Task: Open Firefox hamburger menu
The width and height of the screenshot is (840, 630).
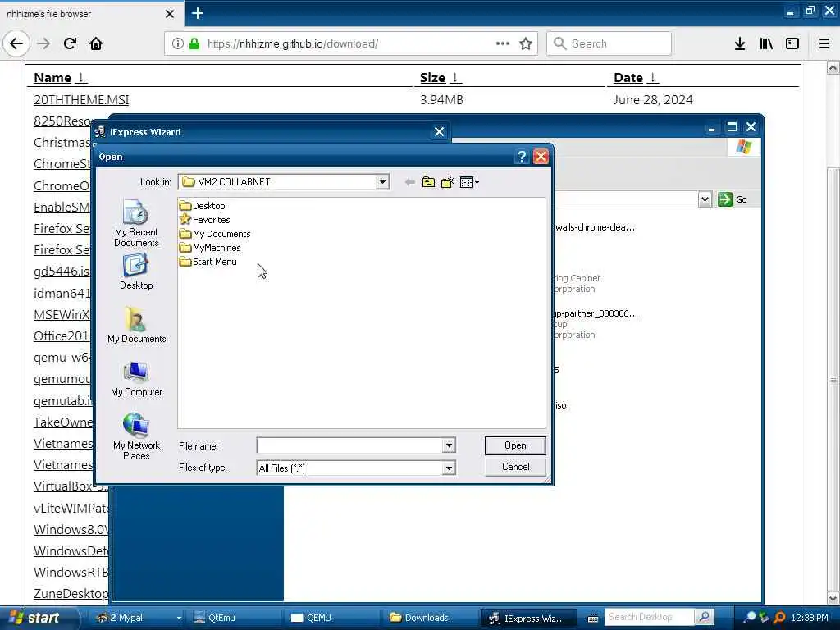Action: click(x=824, y=43)
